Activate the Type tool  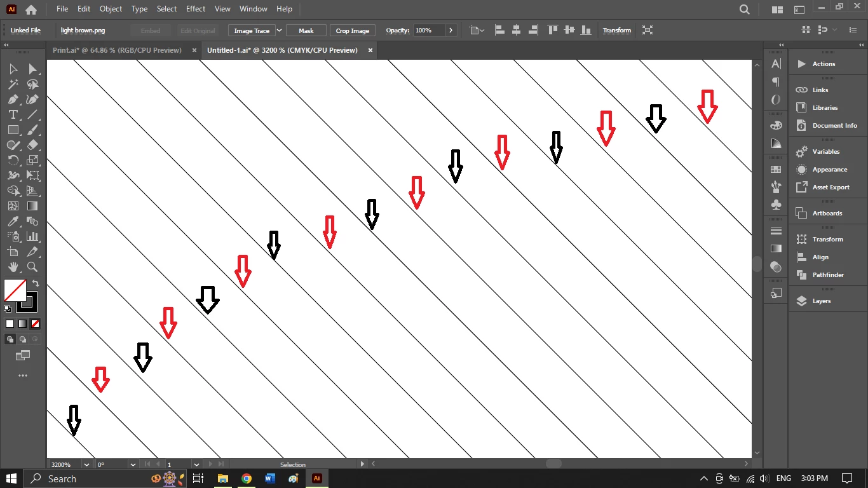pyautogui.click(x=13, y=114)
